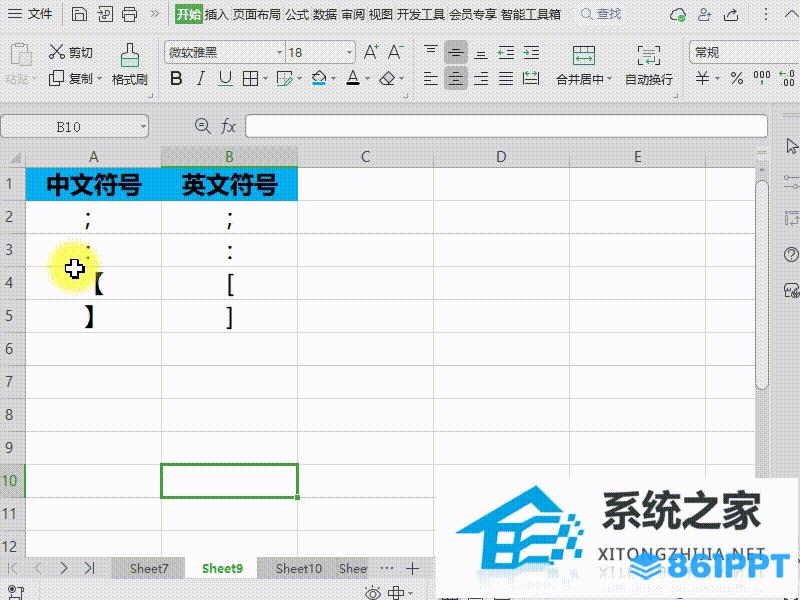Click the cell borders icon
Screen dimensions: 800x600
coord(251,79)
